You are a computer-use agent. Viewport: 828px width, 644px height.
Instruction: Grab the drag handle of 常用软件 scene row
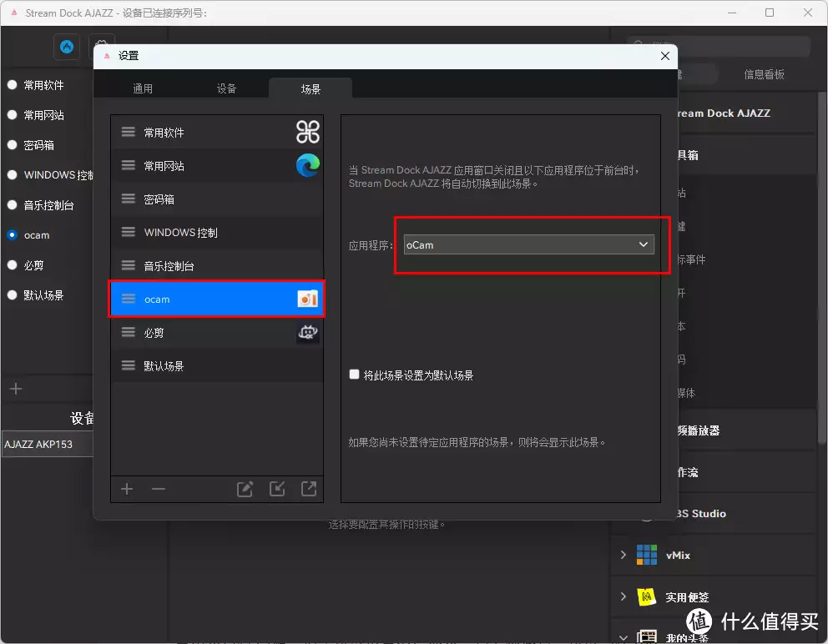pos(129,132)
